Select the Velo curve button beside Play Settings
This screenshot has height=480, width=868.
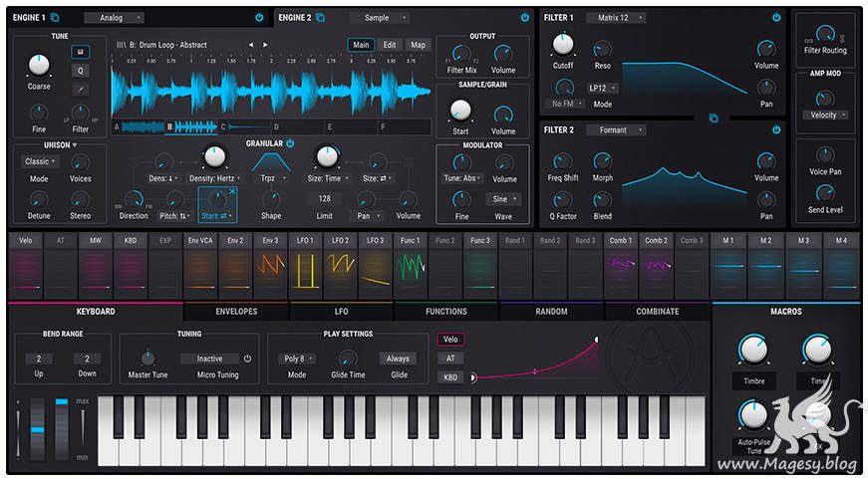[450, 340]
